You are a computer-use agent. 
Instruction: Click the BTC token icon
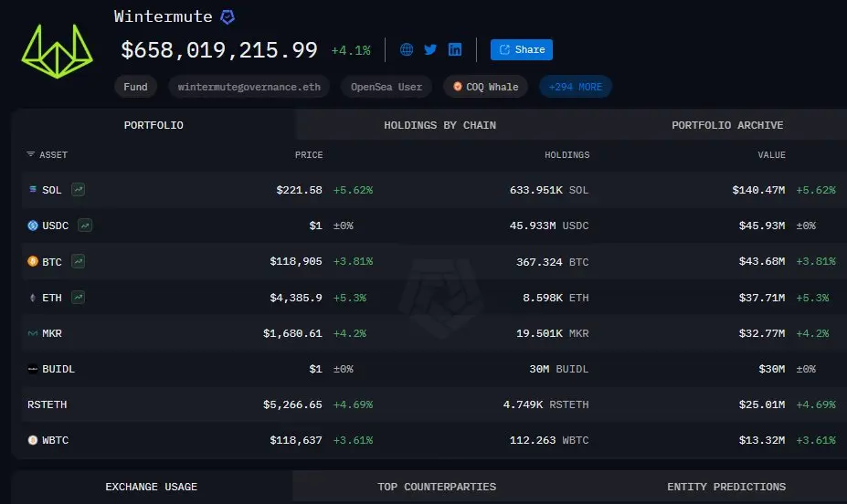click(x=33, y=261)
